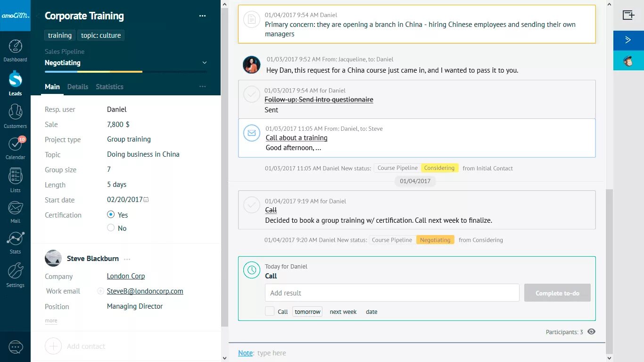
Task: Click the note document icon in pinned note
Action: (x=252, y=20)
